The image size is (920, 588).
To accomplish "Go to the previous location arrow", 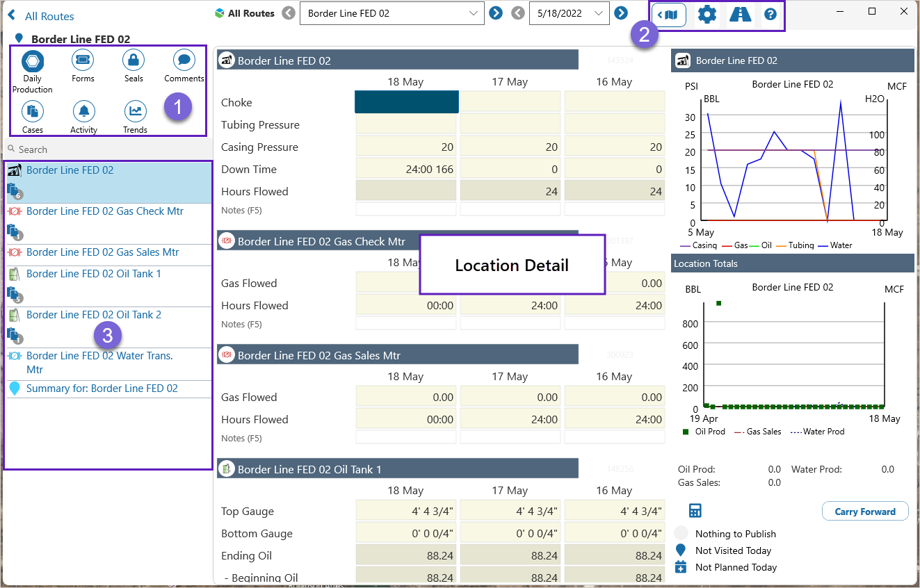I will click(x=289, y=13).
